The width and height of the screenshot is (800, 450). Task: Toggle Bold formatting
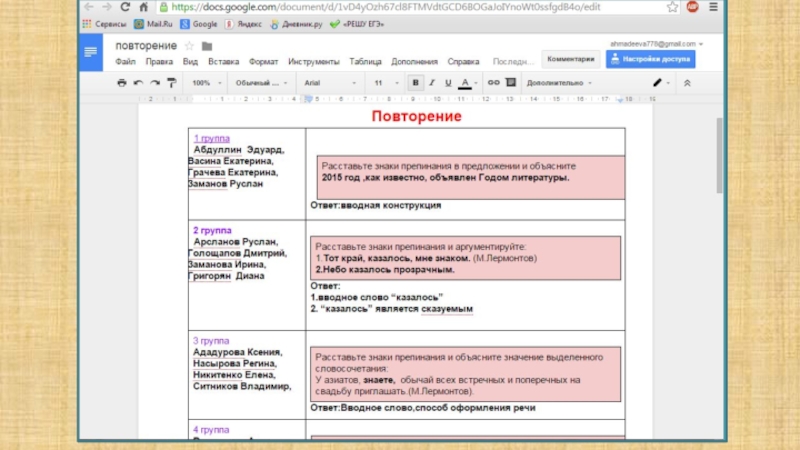tap(415, 83)
